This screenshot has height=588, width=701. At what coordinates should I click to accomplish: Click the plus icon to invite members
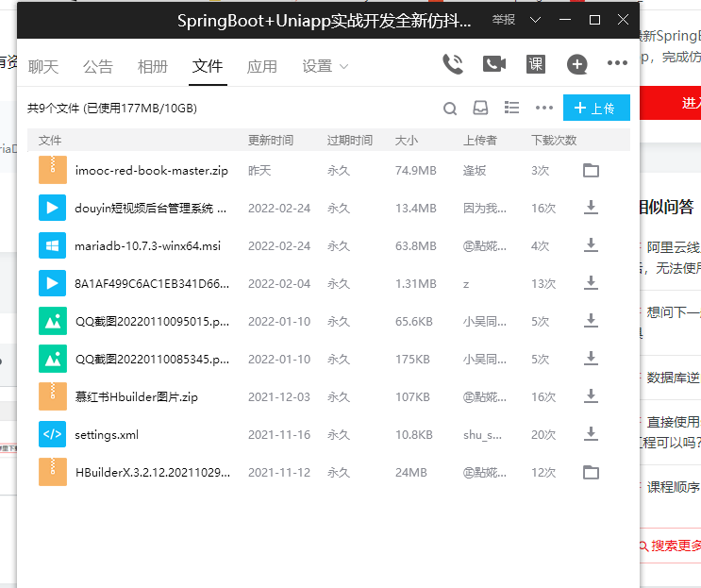[x=576, y=64]
